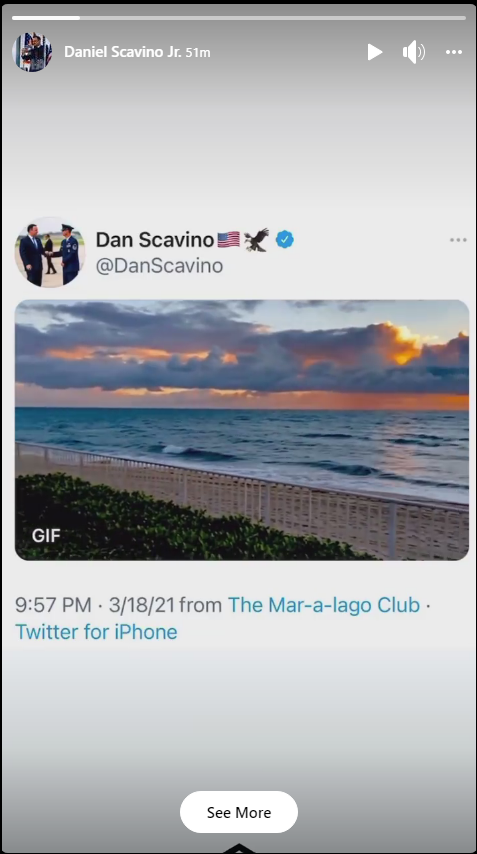Click The Mar-a-lago Club location link
This screenshot has height=854, width=477.
click(324, 605)
